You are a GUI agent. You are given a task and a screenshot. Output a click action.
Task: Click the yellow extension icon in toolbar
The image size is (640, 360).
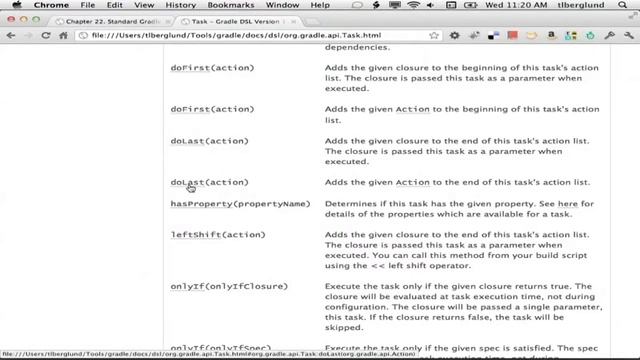coord(532,36)
